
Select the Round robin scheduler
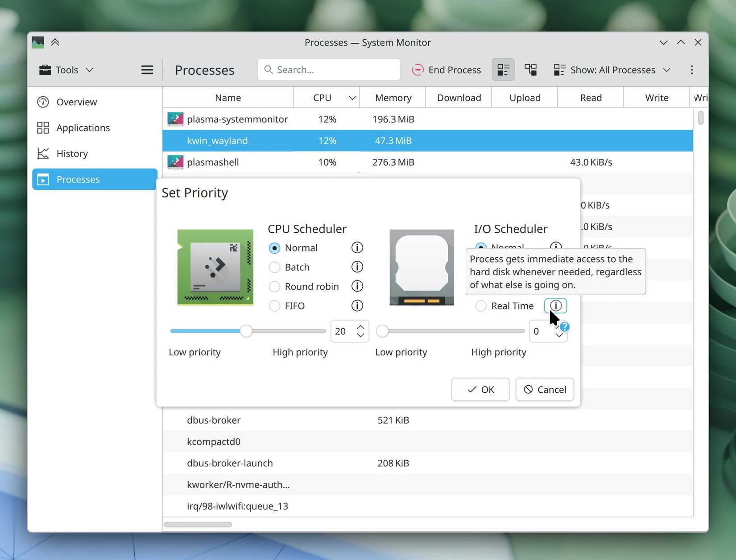(x=274, y=287)
